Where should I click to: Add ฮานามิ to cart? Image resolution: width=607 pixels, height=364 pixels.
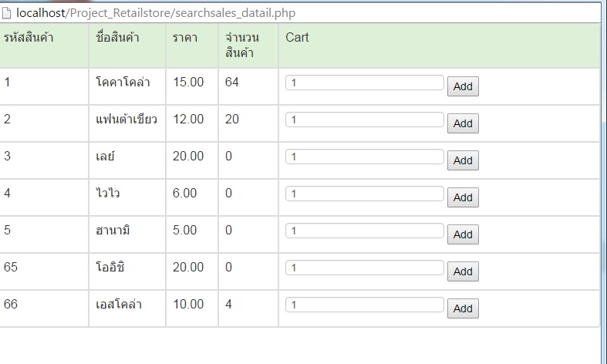pos(463,234)
